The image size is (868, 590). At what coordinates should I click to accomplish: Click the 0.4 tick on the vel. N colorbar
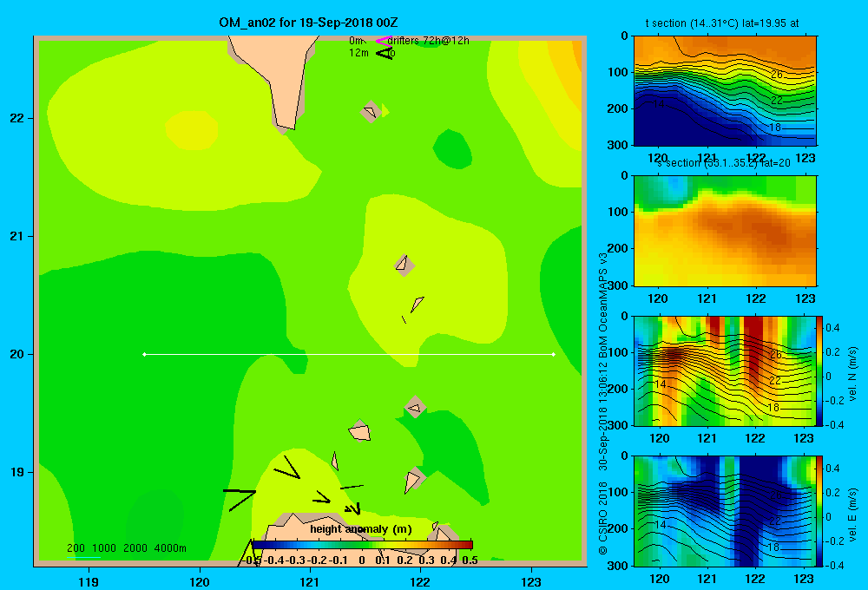click(x=833, y=328)
